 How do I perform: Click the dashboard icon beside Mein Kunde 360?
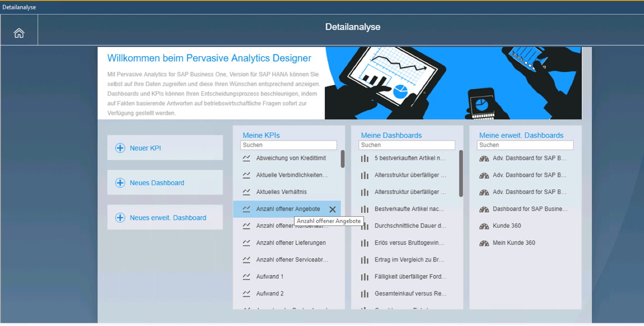484,242
